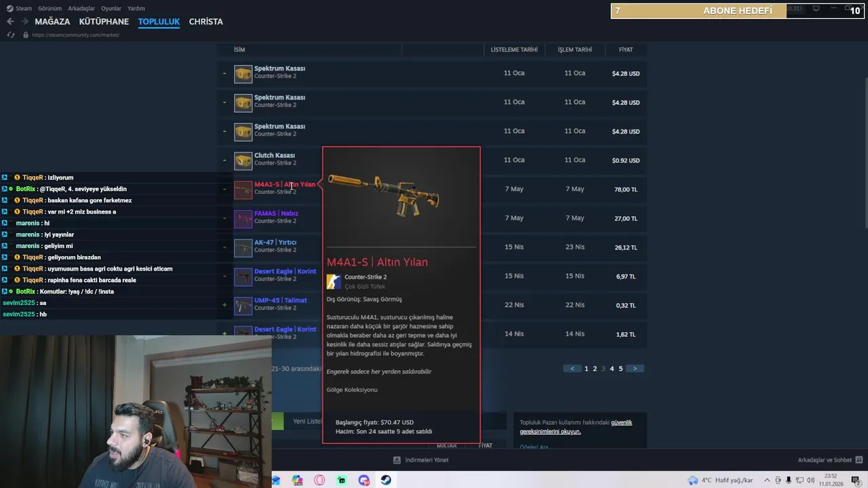Open the Opera GX icon on the taskbar
Viewport: 868px width, 488px height.
(x=319, y=481)
